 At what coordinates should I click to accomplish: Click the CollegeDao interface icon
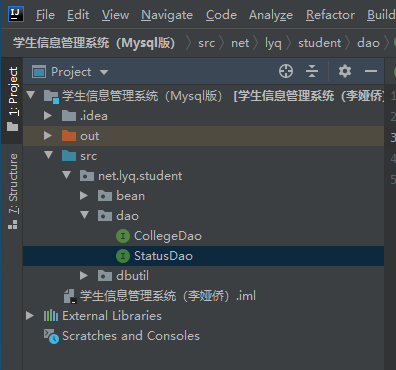point(123,236)
